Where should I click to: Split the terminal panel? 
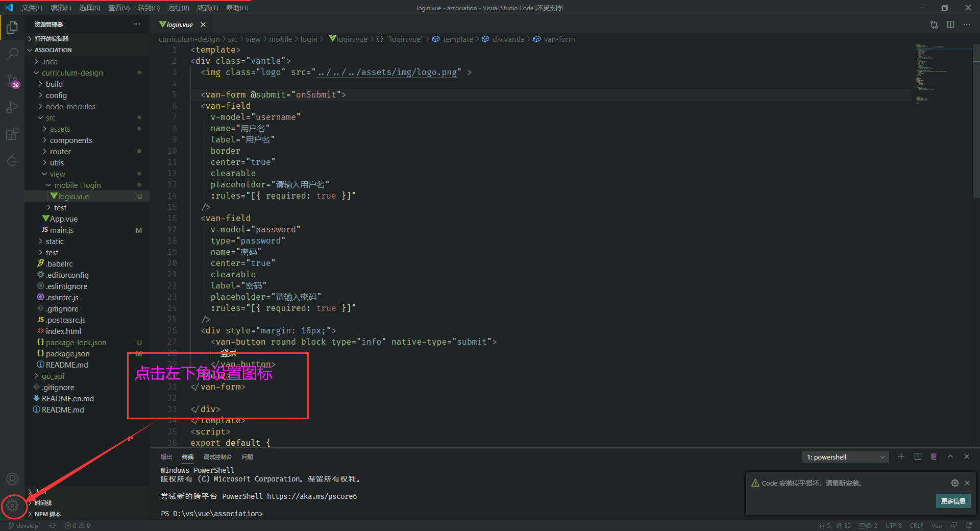point(918,456)
